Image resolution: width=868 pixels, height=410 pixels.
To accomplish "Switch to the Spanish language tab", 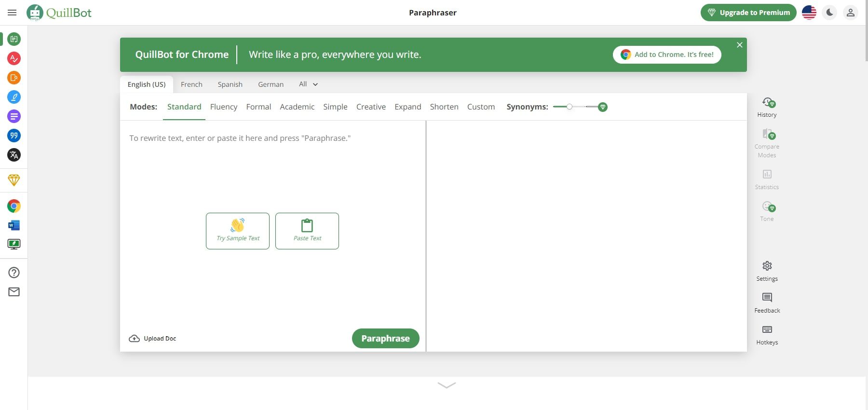I will point(230,84).
